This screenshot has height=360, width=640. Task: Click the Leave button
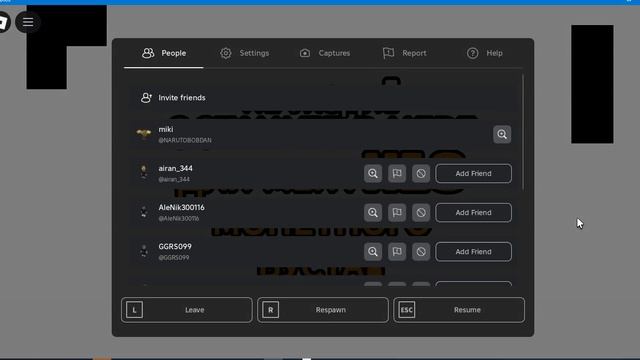187,310
